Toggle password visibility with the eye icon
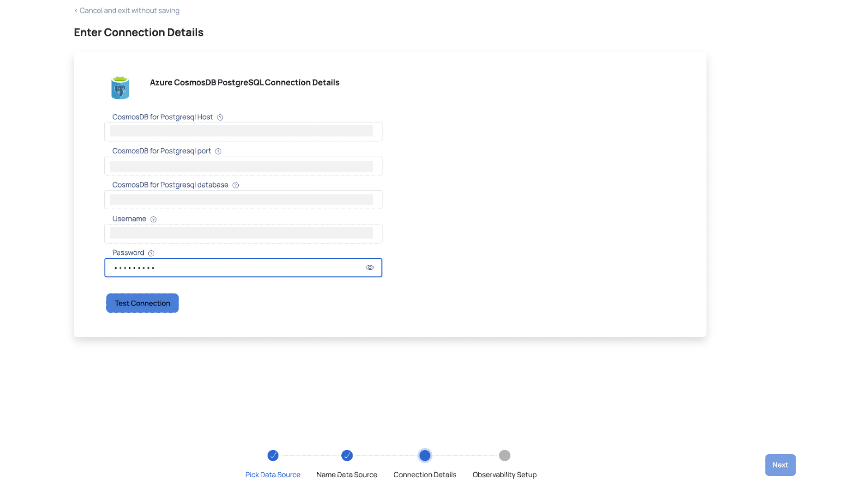Viewport: 868px width, 488px height. point(370,267)
